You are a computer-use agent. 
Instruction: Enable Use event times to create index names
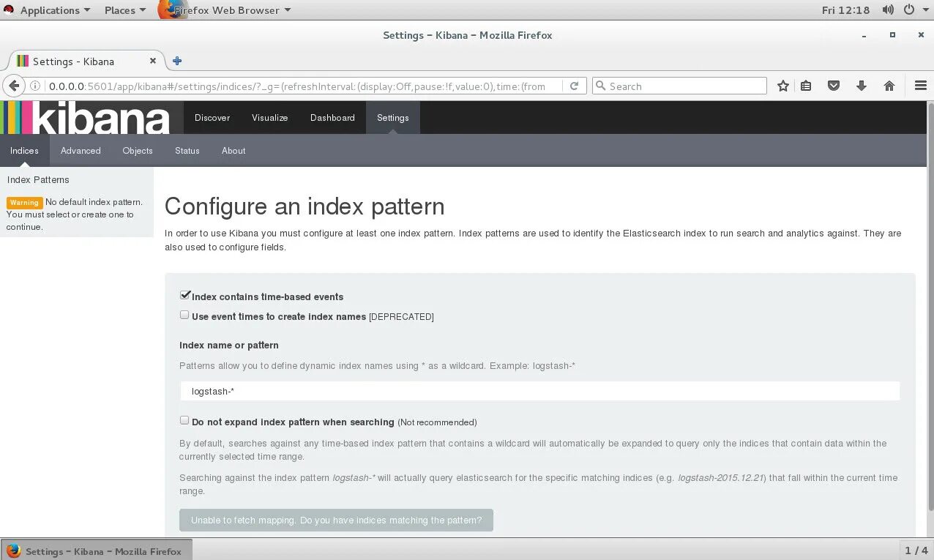click(x=184, y=315)
